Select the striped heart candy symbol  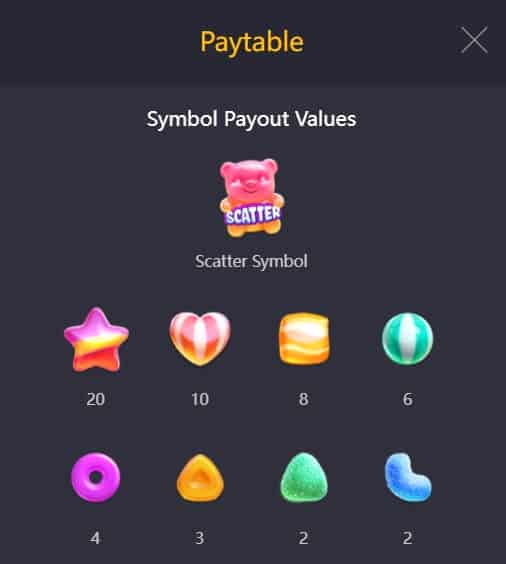(x=200, y=338)
